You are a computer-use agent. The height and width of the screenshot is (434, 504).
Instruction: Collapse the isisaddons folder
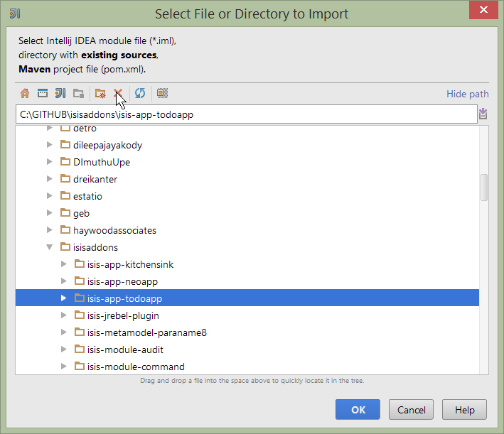[x=49, y=248]
